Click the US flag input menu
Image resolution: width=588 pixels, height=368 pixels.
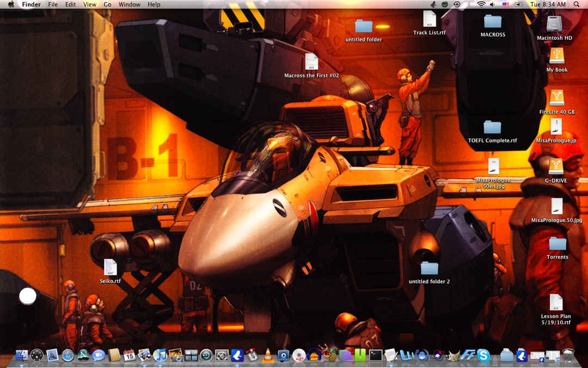click(506, 4)
